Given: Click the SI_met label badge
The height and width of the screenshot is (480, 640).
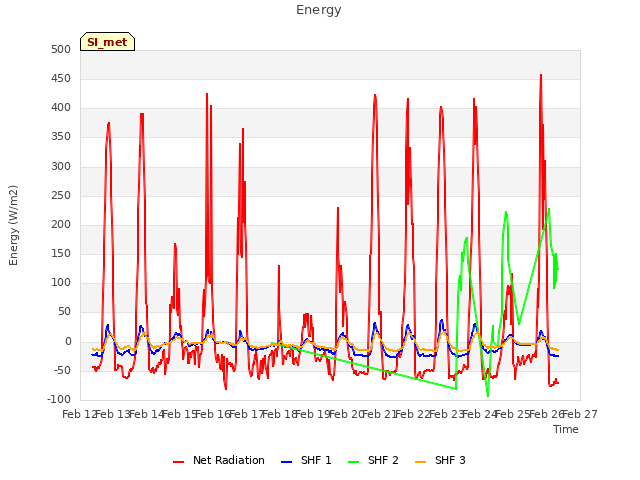Looking at the screenshot, I should point(107,42).
